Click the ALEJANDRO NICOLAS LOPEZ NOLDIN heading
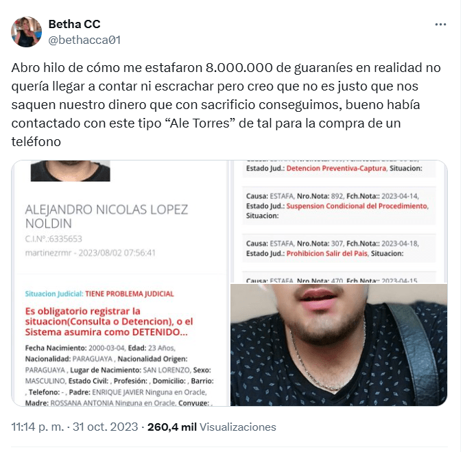 (x=106, y=217)
